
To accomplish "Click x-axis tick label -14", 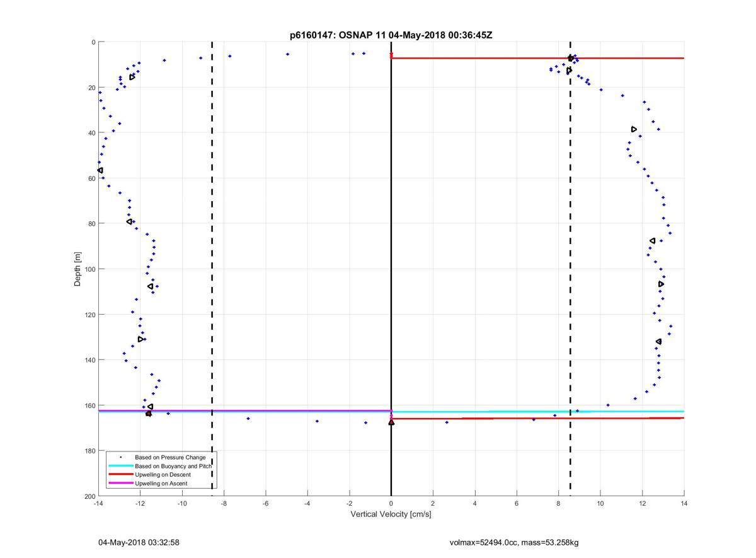I will coord(98,504).
